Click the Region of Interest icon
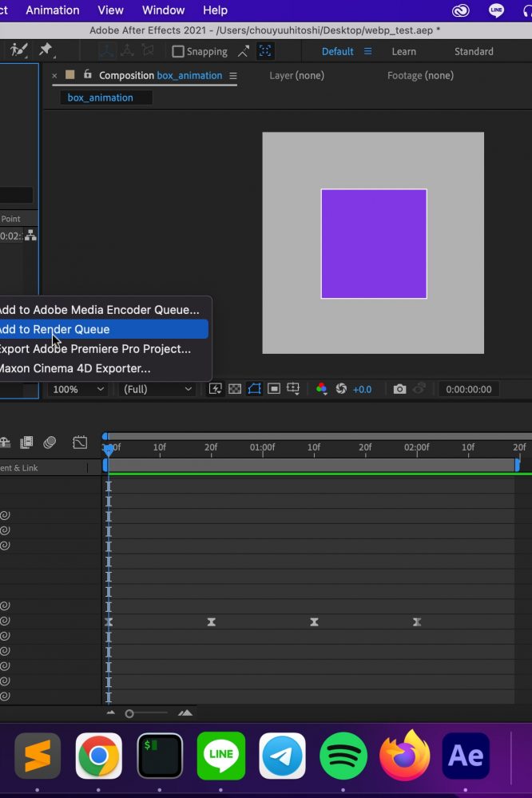Screen dimensions: 532x798 pos(274,389)
